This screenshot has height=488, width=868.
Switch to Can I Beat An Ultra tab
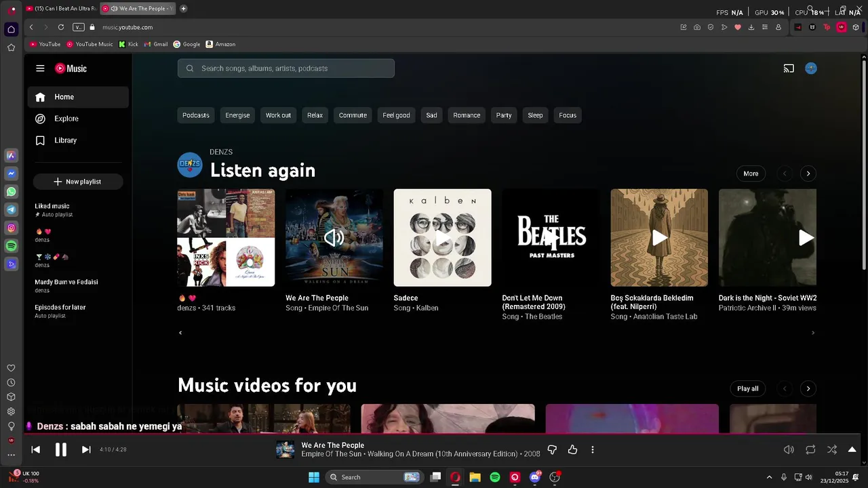point(61,9)
